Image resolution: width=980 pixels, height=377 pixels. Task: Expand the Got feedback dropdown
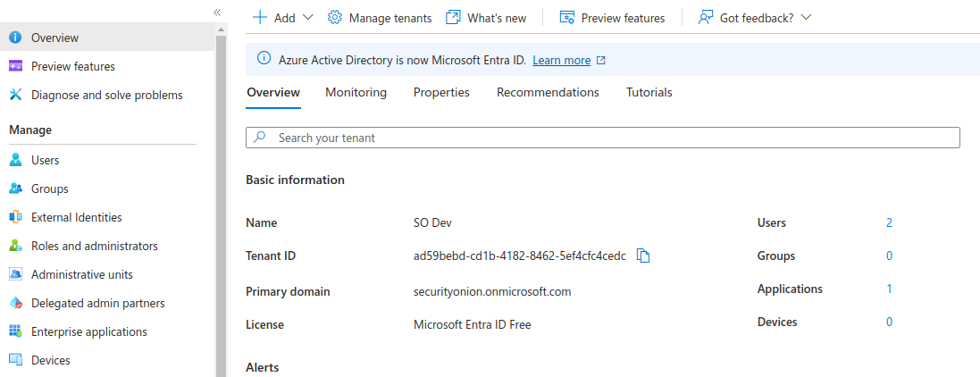(x=806, y=18)
